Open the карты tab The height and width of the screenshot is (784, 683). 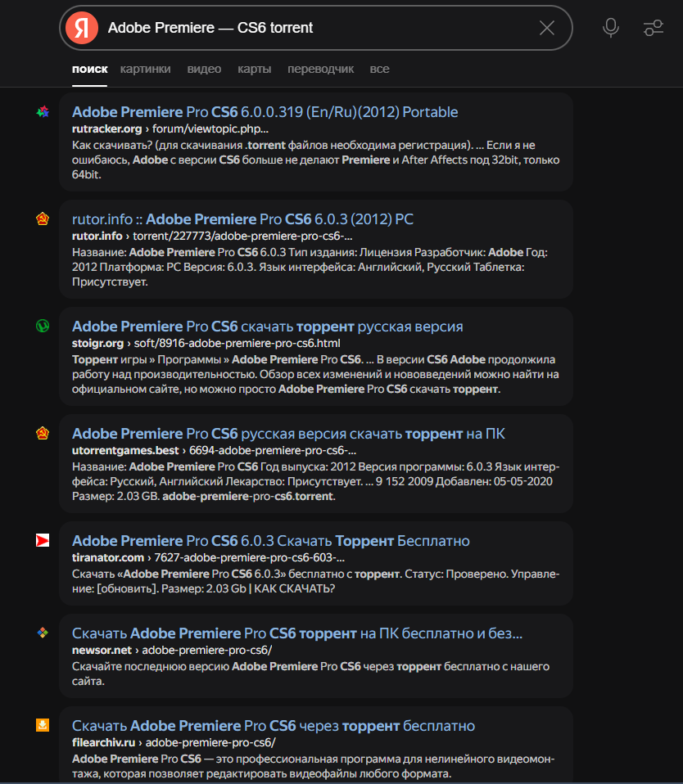pos(254,69)
